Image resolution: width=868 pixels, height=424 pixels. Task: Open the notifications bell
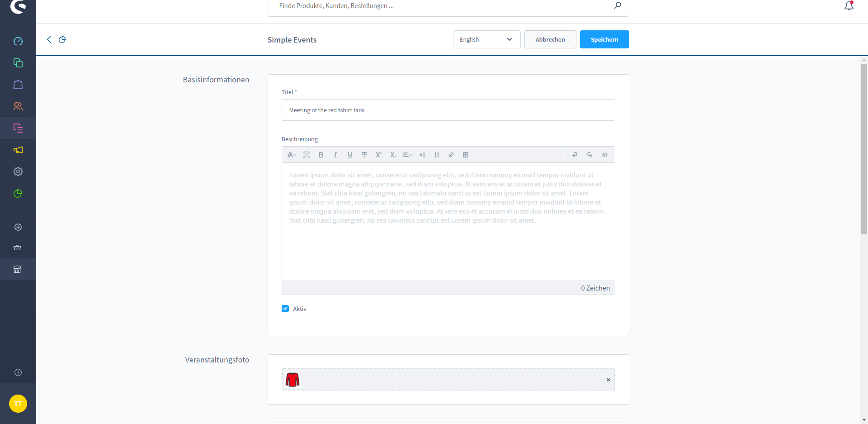(849, 6)
